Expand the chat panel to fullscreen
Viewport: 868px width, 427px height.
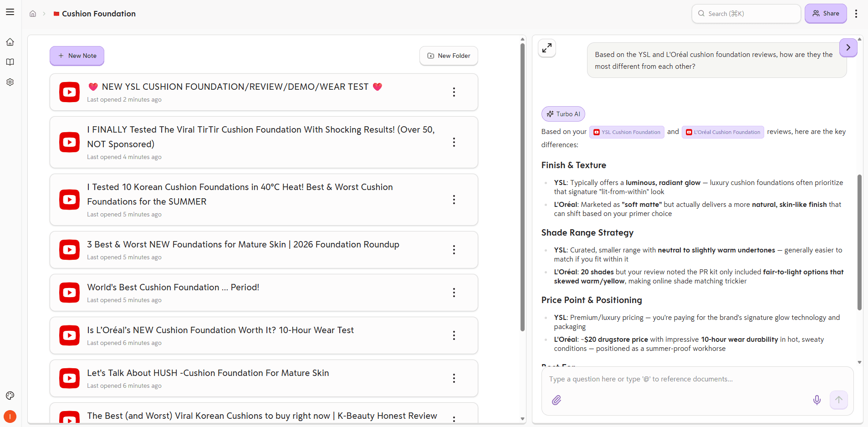click(547, 48)
